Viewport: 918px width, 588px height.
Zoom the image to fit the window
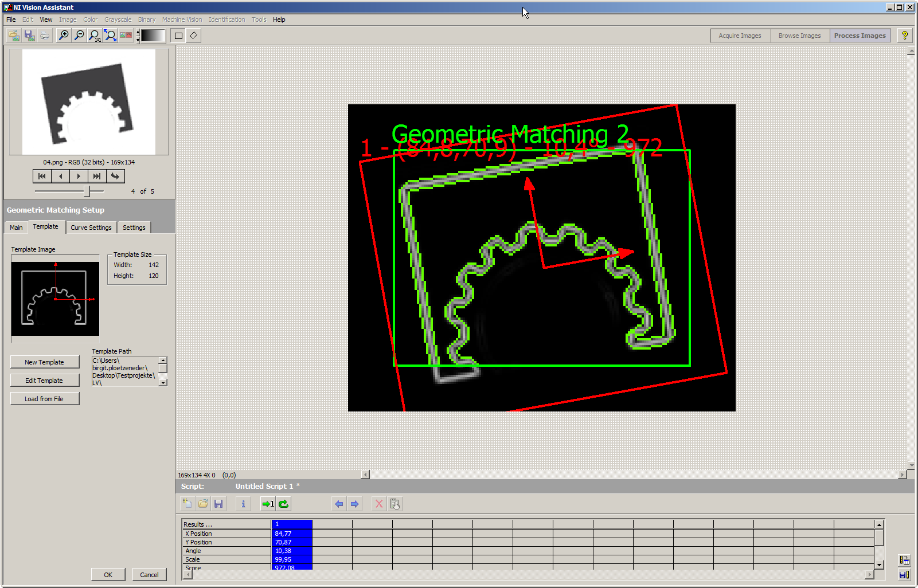110,36
